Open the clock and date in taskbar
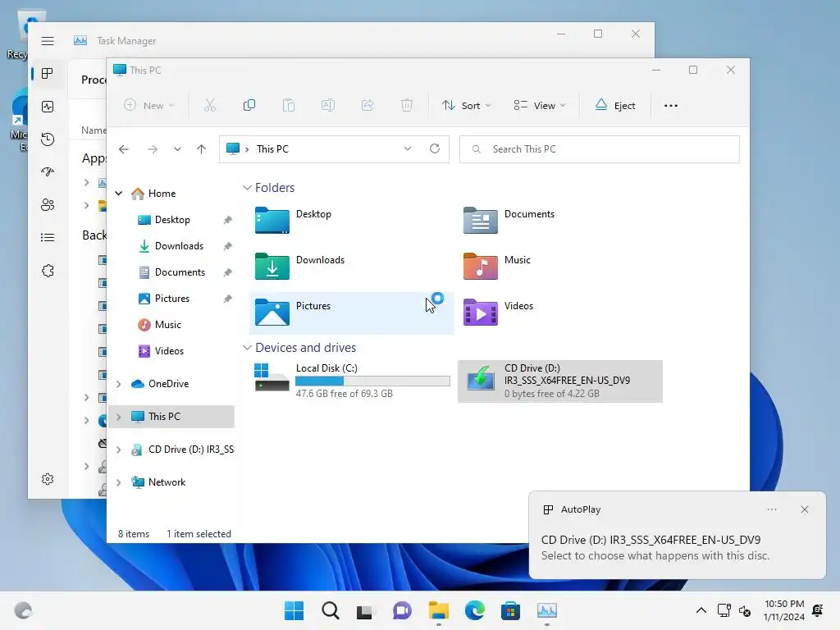This screenshot has height=630, width=840. coord(784,610)
